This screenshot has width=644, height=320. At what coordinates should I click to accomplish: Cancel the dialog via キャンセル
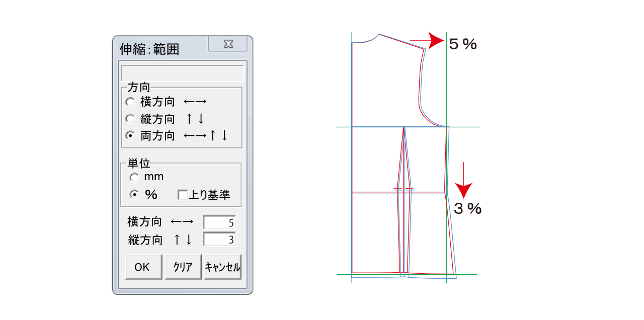[x=223, y=267]
